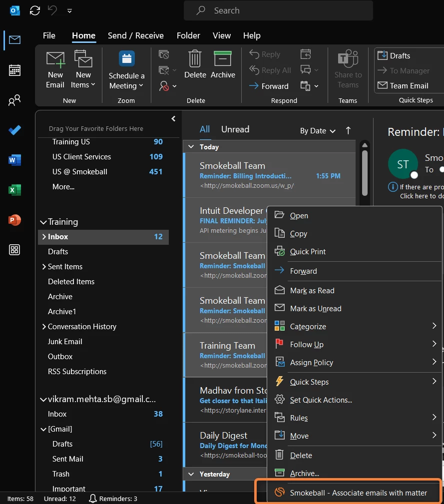Open the By Date sort dropdown
The width and height of the screenshot is (444, 504).
[x=318, y=131]
